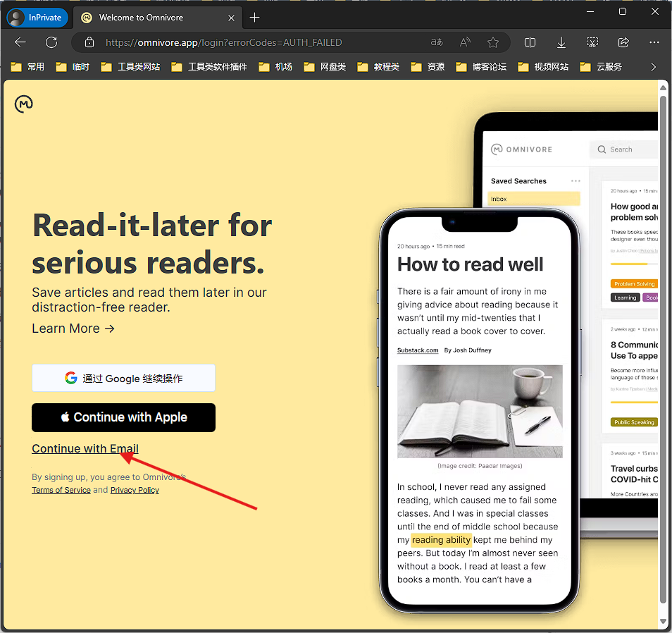Open the 博客论坛 bookmarks folder
672x633 pixels.
tap(481, 67)
